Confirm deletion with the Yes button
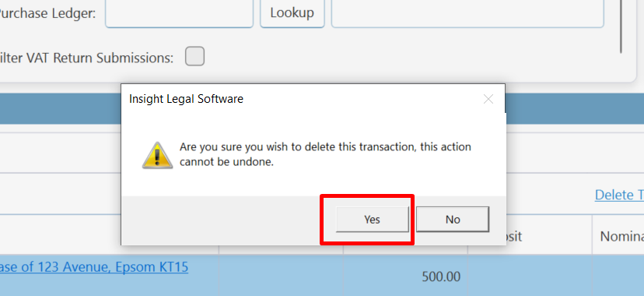This screenshot has height=296, width=644. tap(372, 220)
